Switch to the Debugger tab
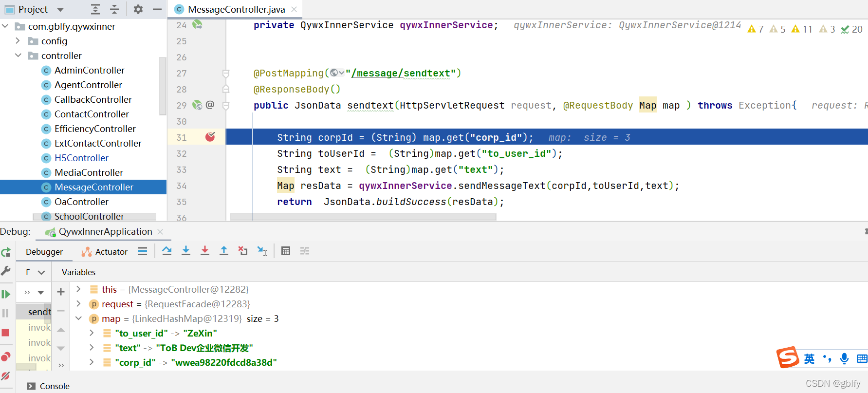The width and height of the screenshot is (868, 393). 44,252
